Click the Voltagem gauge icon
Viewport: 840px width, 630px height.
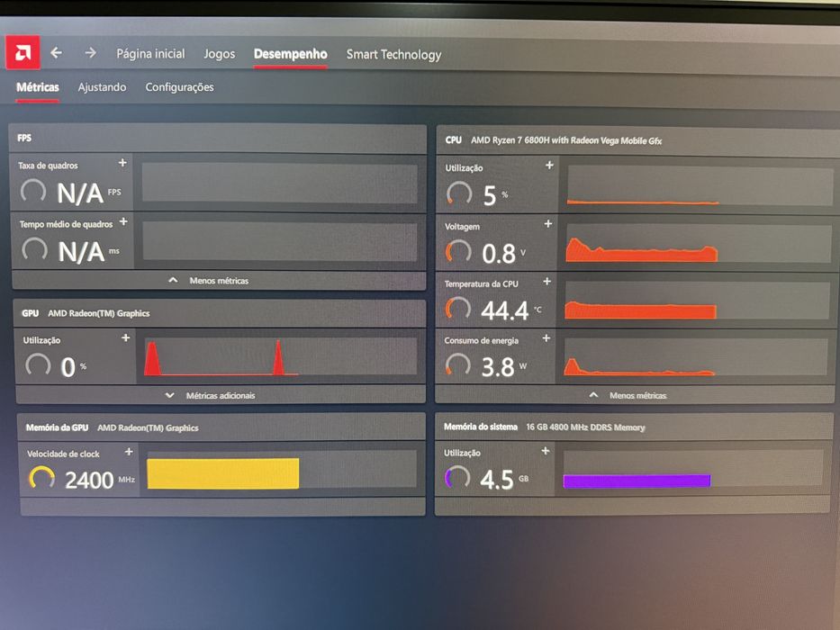458,251
